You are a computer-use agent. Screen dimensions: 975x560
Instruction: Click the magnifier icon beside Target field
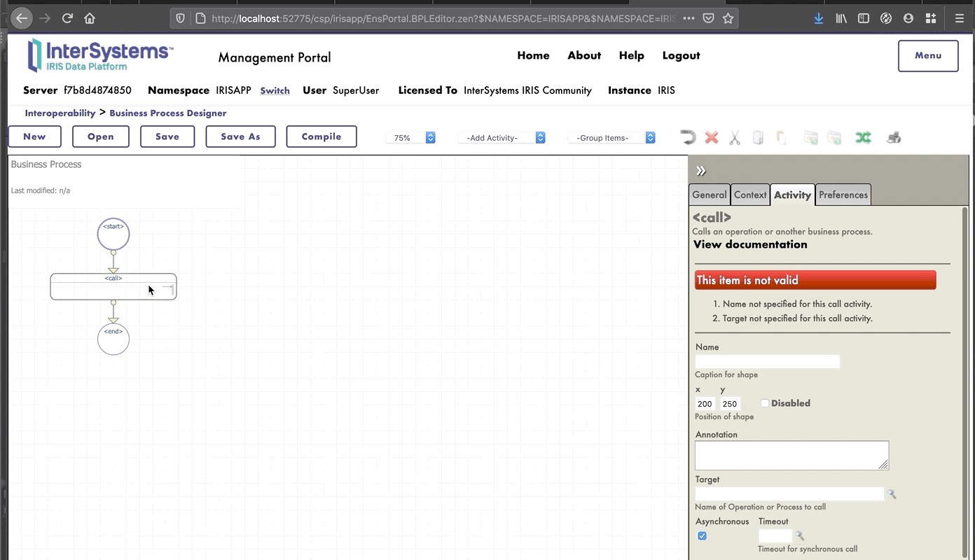(x=892, y=494)
